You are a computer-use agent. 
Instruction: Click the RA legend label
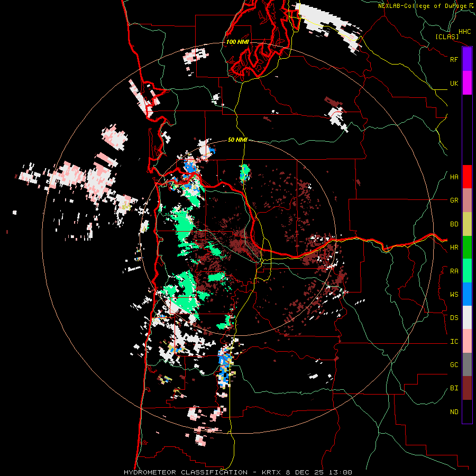click(454, 271)
